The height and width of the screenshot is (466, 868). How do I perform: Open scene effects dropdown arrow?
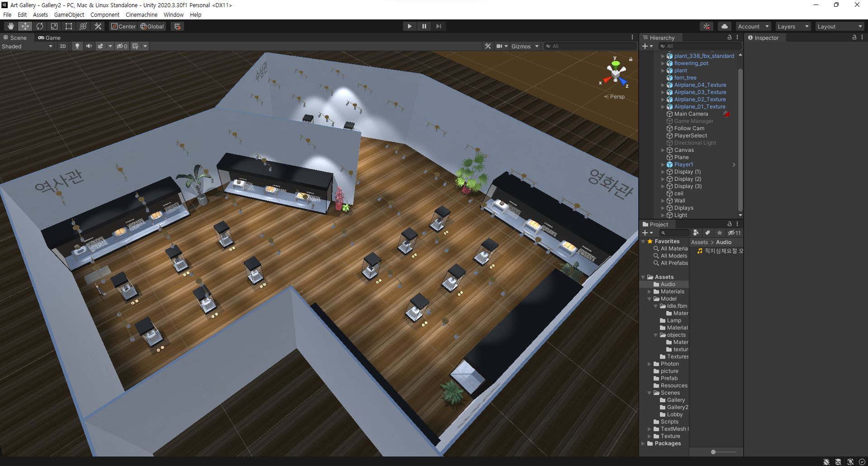pyautogui.click(x=110, y=46)
